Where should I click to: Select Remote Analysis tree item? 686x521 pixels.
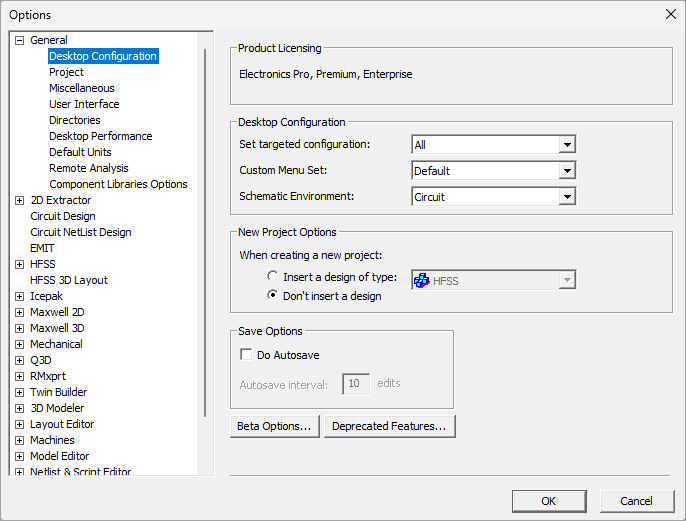coord(88,168)
